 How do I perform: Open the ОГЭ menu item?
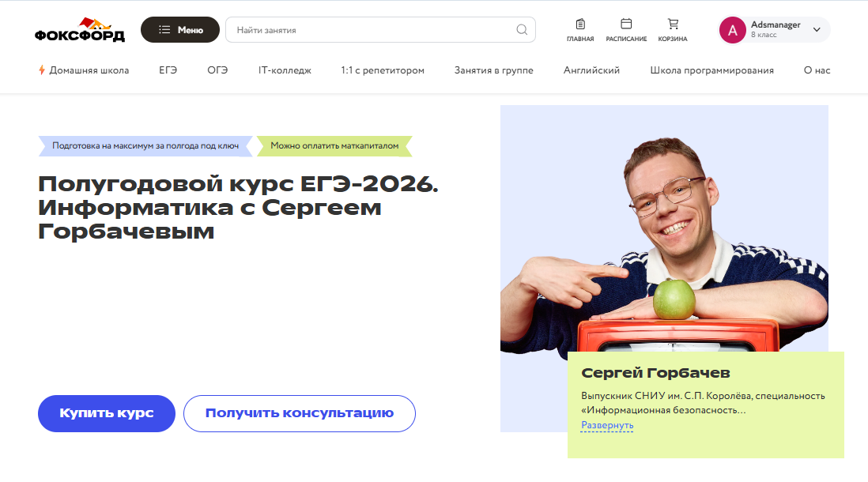coord(217,70)
